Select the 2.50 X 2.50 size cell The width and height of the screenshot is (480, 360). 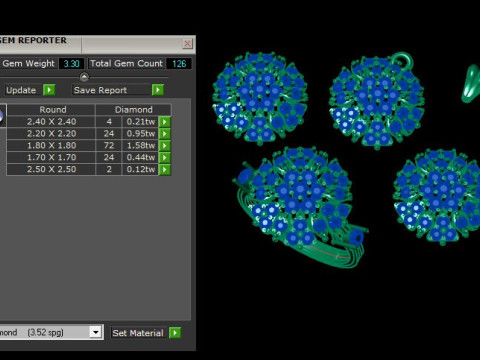51,169
